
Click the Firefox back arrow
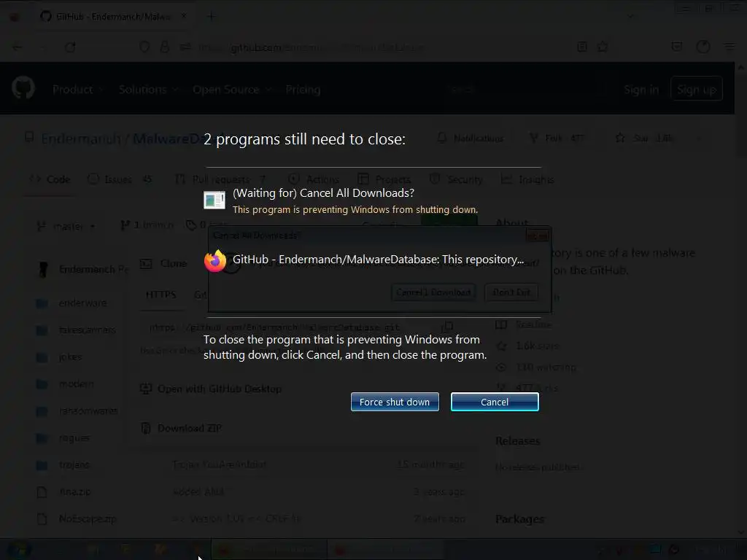pos(18,47)
